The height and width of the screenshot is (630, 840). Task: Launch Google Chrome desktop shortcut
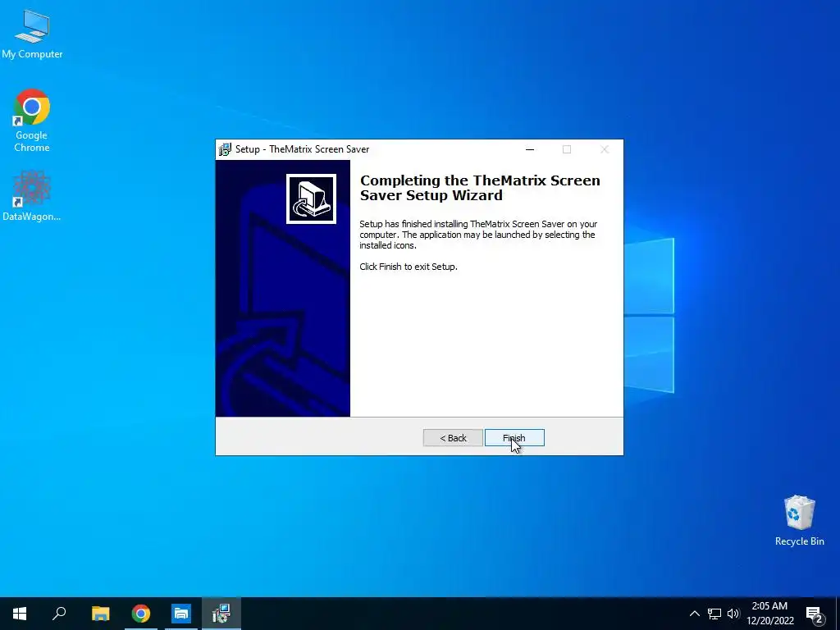pos(32,121)
